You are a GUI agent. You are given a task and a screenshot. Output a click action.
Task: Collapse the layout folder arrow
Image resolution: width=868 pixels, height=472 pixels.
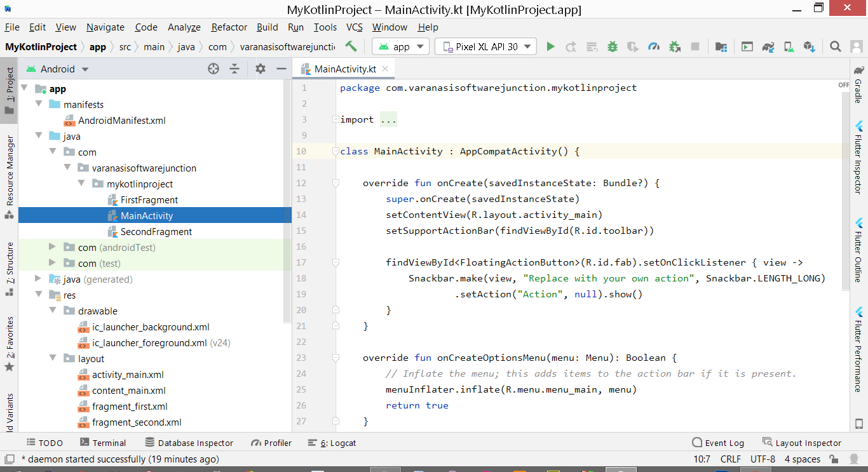[x=53, y=358]
